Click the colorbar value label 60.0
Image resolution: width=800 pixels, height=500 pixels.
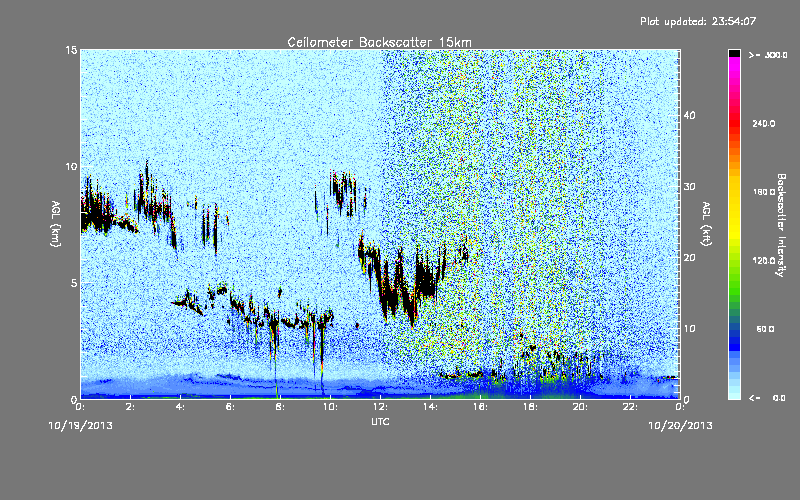pyautogui.click(x=765, y=330)
